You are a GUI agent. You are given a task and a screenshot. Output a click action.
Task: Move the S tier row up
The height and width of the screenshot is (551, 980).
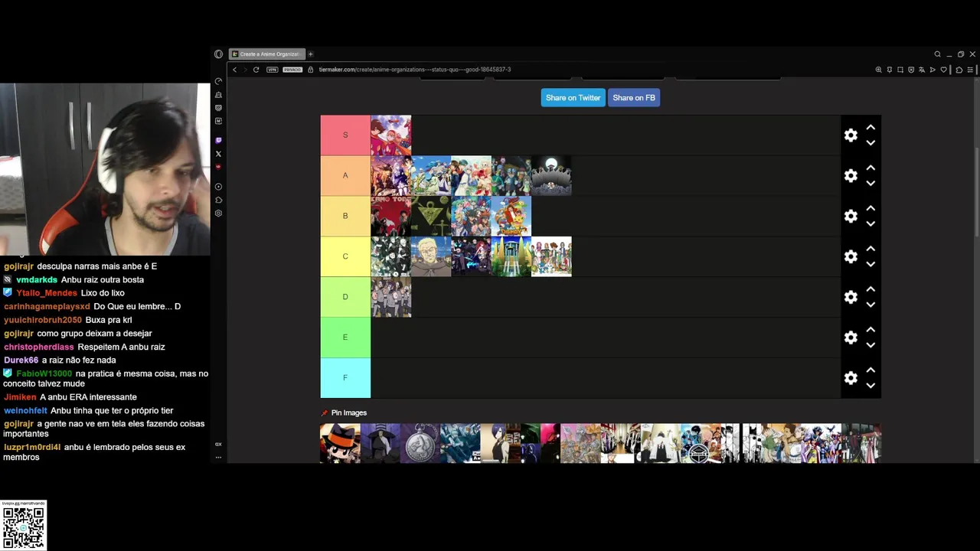click(871, 128)
